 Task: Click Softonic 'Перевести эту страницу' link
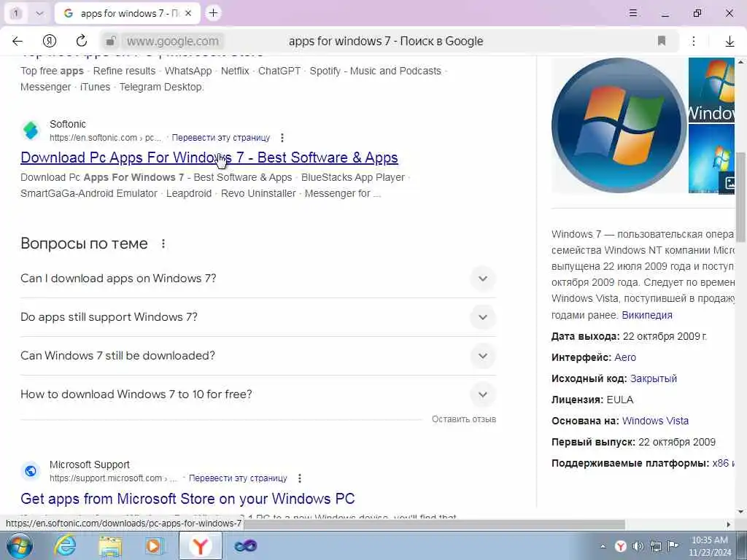coord(220,138)
